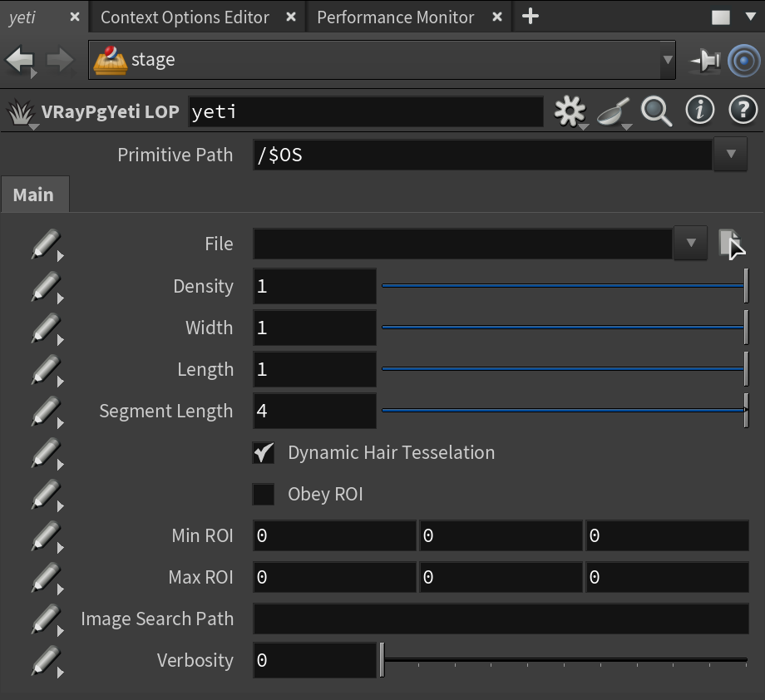
Task: Click the first Max ROI value field
Action: click(x=334, y=577)
